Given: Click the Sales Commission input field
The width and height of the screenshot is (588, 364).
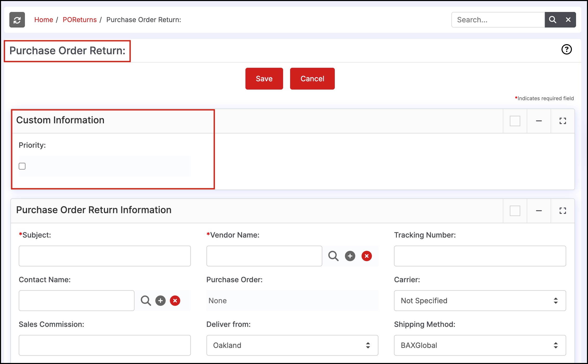Looking at the screenshot, I should point(105,345).
